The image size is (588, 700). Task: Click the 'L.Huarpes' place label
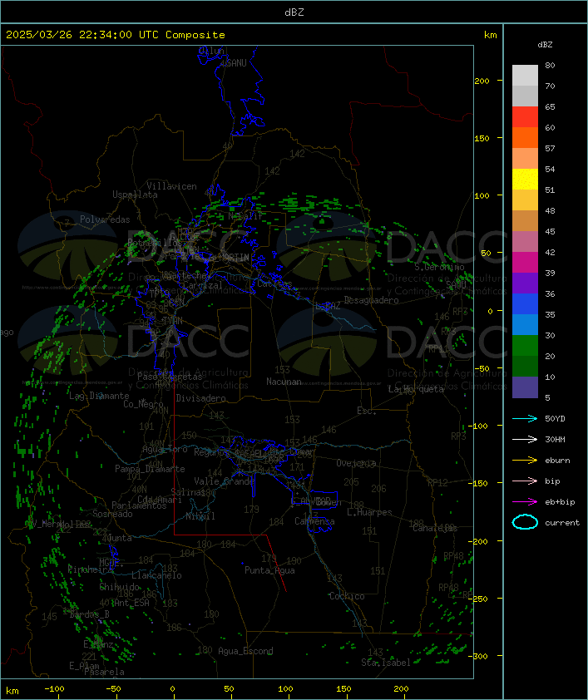click(369, 512)
